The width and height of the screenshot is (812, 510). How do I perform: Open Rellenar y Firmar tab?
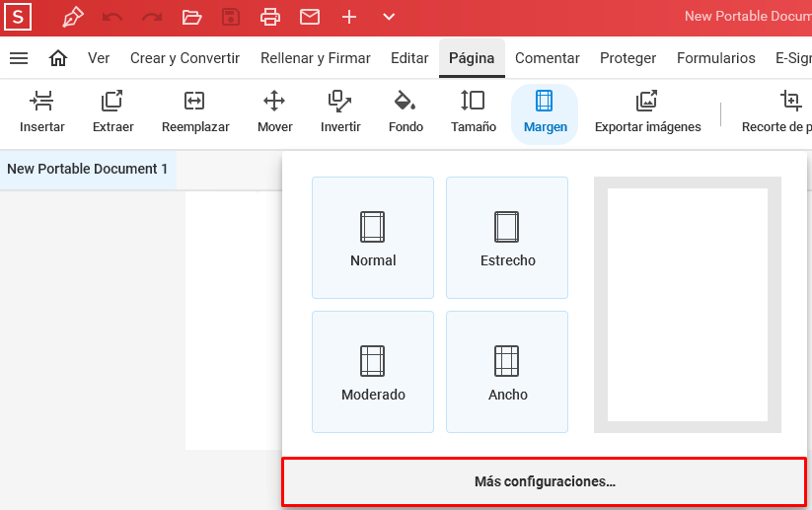click(x=316, y=58)
